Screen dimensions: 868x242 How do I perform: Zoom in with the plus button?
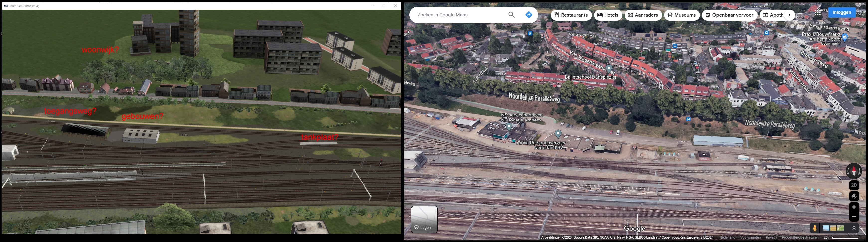coord(854,207)
